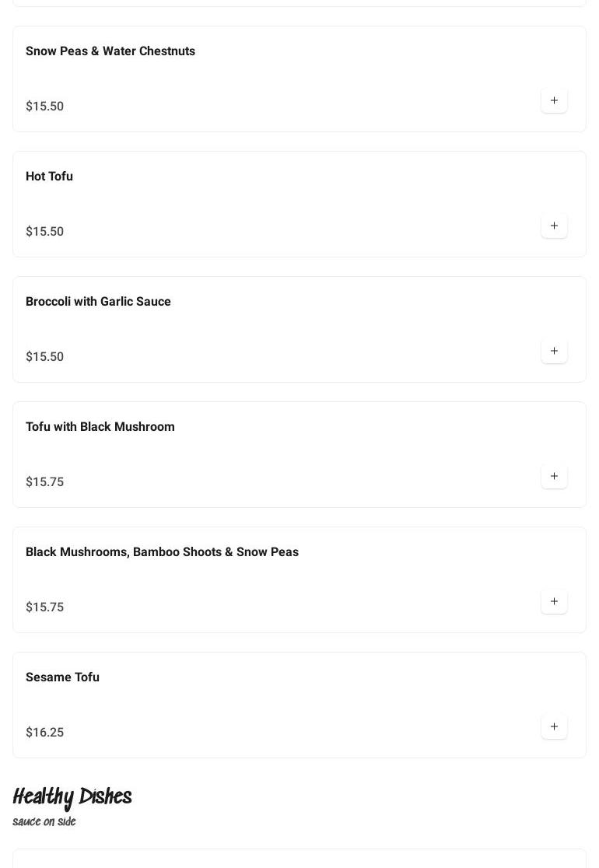The image size is (599, 868).
Task: Select Broccoli with Garlic Sauce title
Action: coord(98,302)
